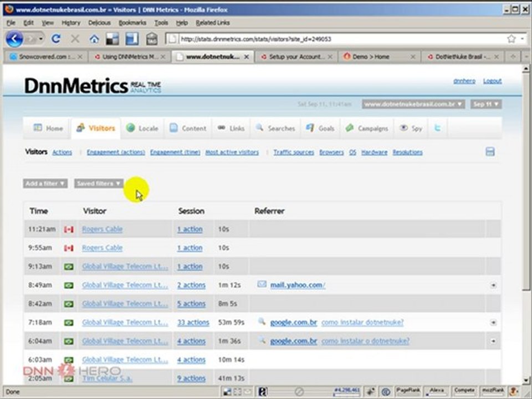This screenshot has height=399, width=532.
Task: Click the dnnhero account link
Action: click(464, 81)
